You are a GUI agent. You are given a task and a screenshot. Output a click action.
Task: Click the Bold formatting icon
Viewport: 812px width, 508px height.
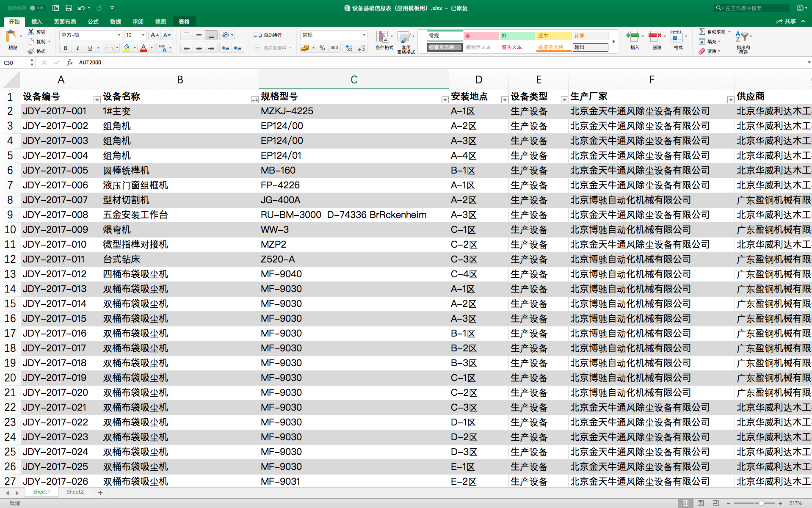click(x=65, y=48)
